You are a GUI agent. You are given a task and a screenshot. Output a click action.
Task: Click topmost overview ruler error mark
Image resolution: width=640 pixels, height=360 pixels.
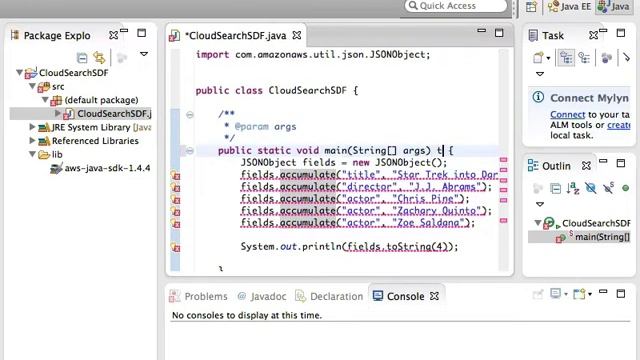tap(504, 160)
